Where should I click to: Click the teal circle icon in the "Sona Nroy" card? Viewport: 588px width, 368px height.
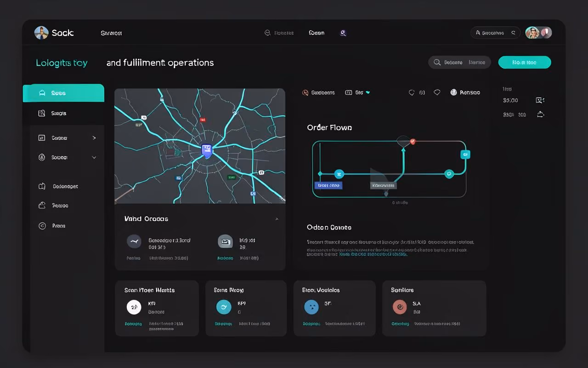(224, 307)
